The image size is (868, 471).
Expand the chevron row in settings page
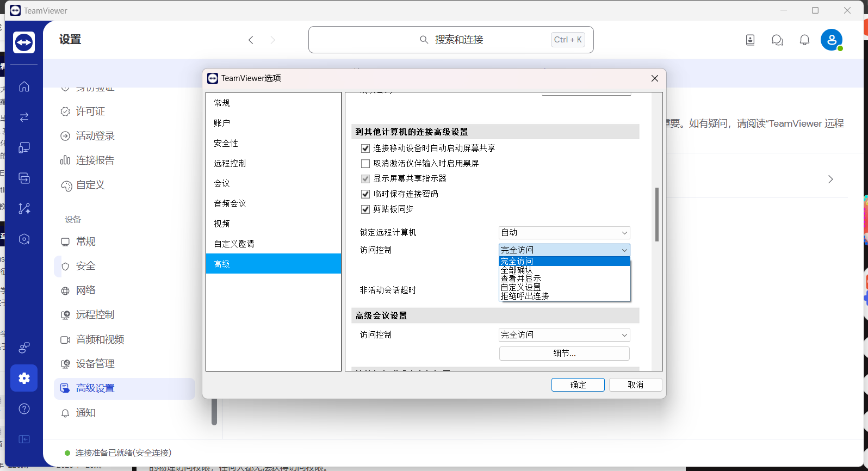(830, 179)
